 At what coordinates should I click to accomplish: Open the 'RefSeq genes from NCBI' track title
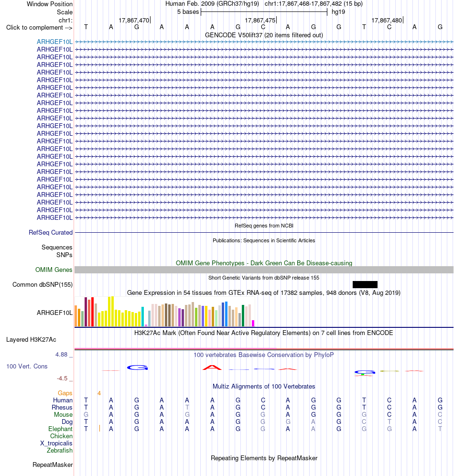(264, 226)
